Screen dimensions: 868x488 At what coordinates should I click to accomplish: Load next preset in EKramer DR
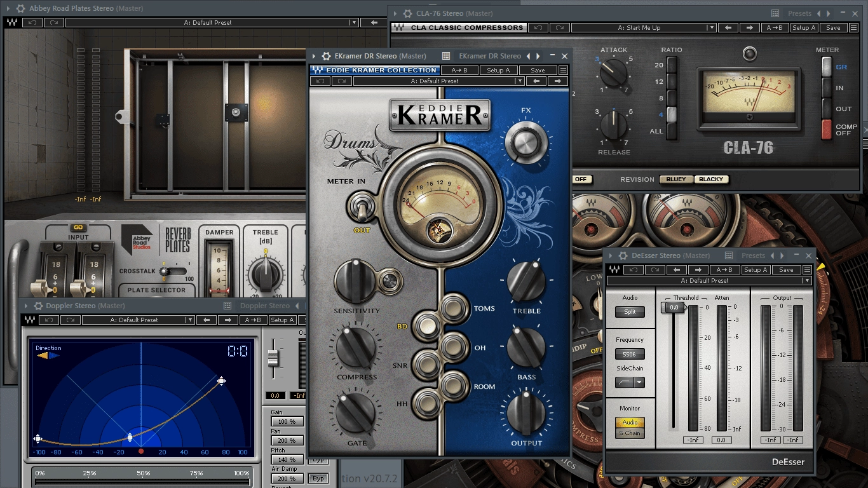point(558,81)
